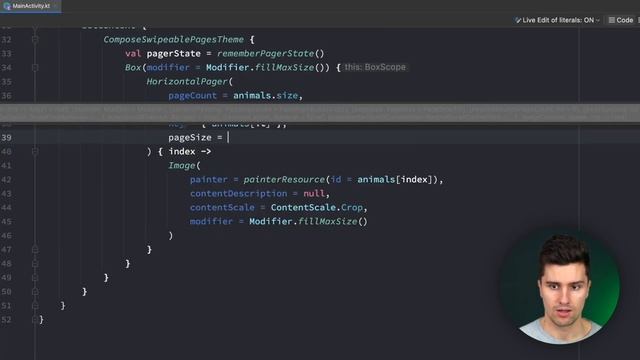Click on rememberPagerState() call
The height and width of the screenshot is (360, 640).
point(270,53)
